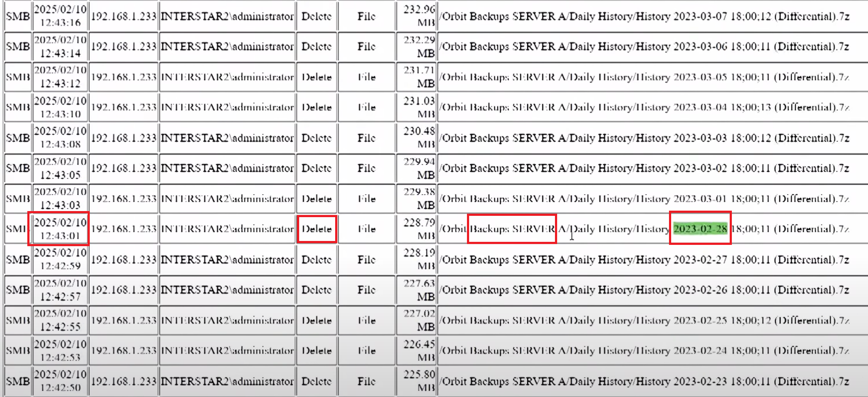Click Delete in the 12:42:53 row
Image resolution: width=868 pixels, height=397 pixels.
tap(317, 351)
